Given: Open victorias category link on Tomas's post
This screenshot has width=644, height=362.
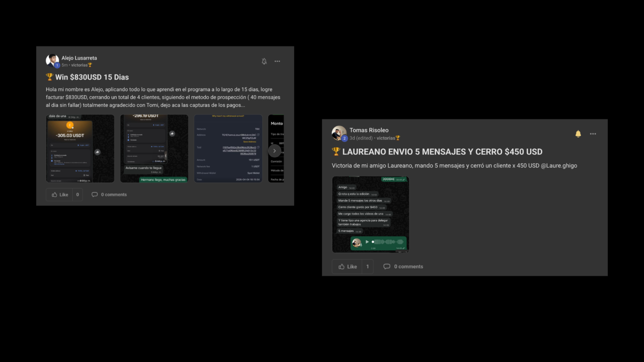Looking at the screenshot, I should point(388,138).
